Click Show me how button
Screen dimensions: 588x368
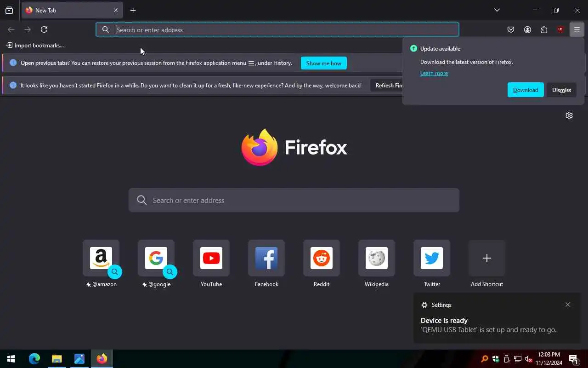tap(324, 63)
